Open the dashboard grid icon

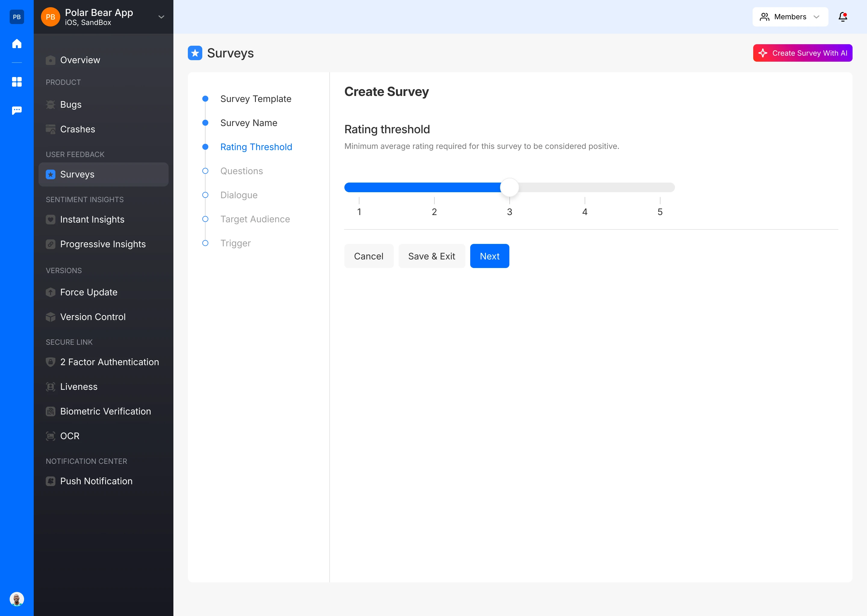tap(17, 82)
